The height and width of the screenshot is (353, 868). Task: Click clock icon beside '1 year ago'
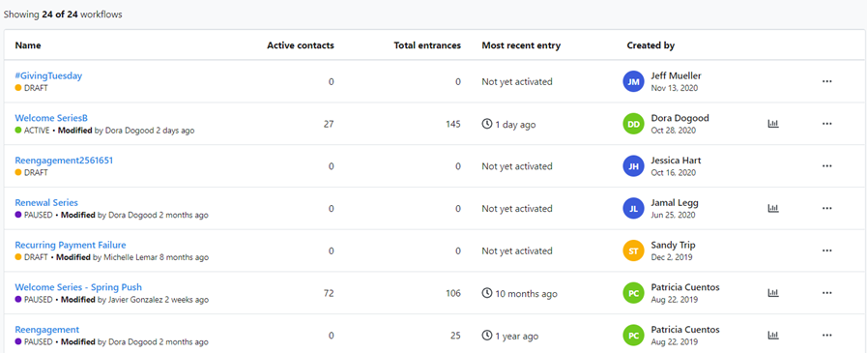pyautogui.click(x=487, y=336)
